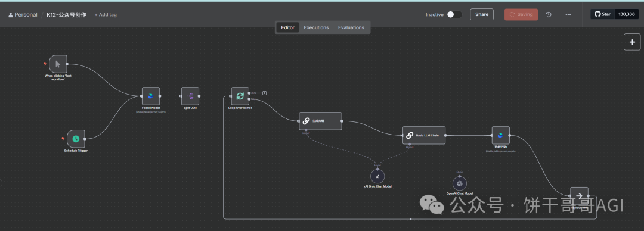The height and width of the screenshot is (231, 644).
Task: Select the Schedule Trigger clock node
Action: pos(76,139)
